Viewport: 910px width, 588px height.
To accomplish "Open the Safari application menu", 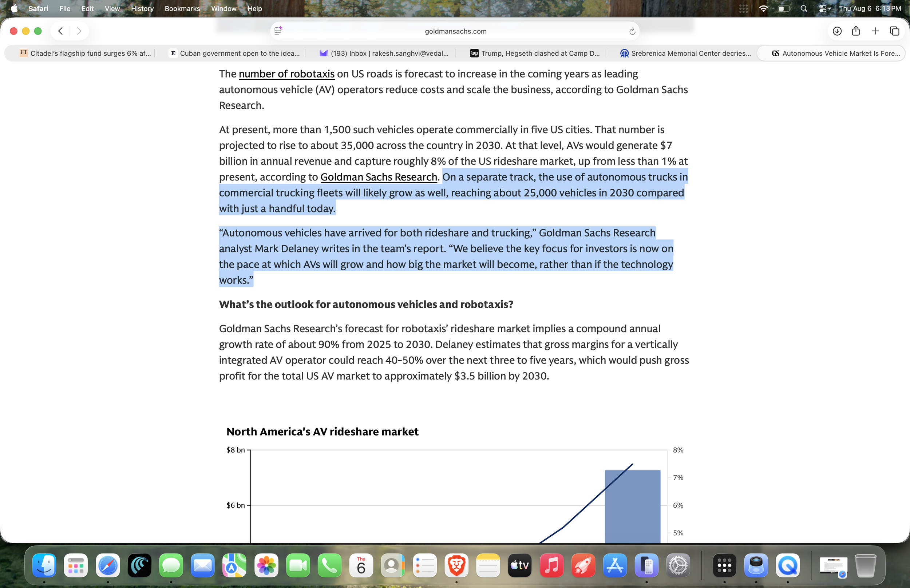I will point(38,8).
